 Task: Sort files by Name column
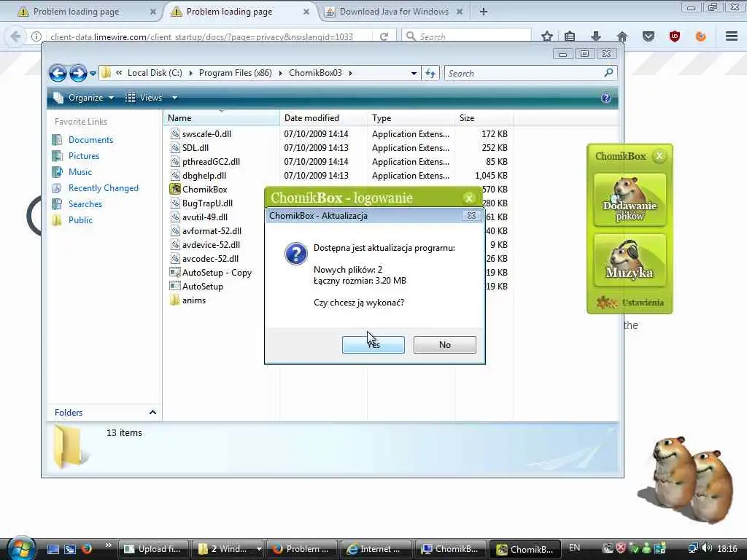222,118
